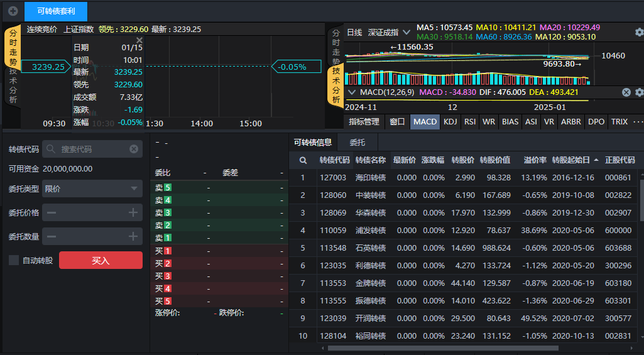644x355 pixels.
Task: Click the 窗口 button
Action: (x=397, y=122)
